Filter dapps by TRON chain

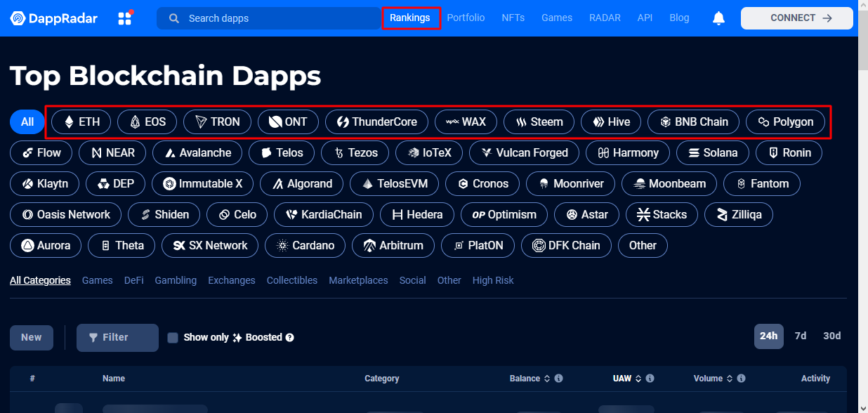[217, 122]
